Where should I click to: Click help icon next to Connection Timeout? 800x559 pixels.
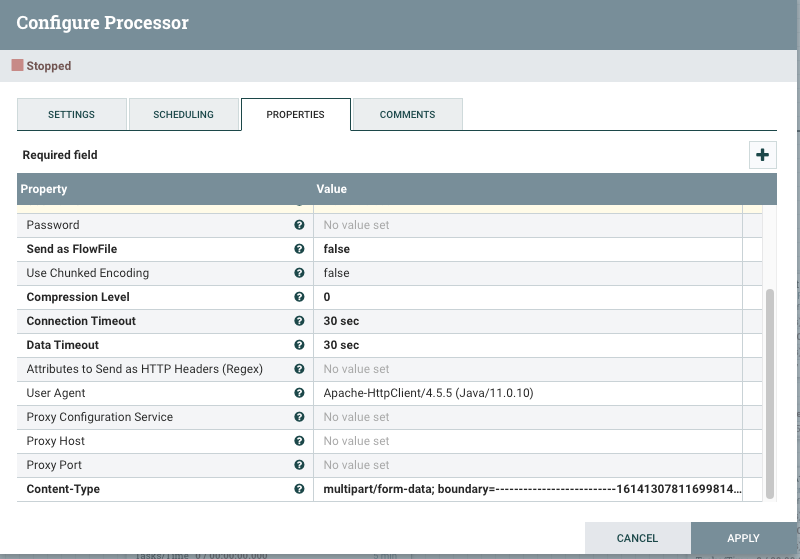pos(299,321)
